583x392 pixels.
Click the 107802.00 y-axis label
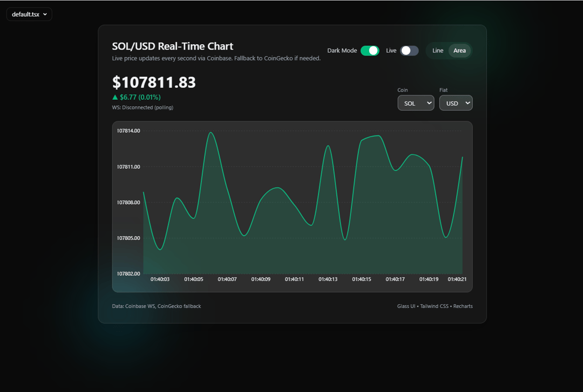(x=128, y=274)
